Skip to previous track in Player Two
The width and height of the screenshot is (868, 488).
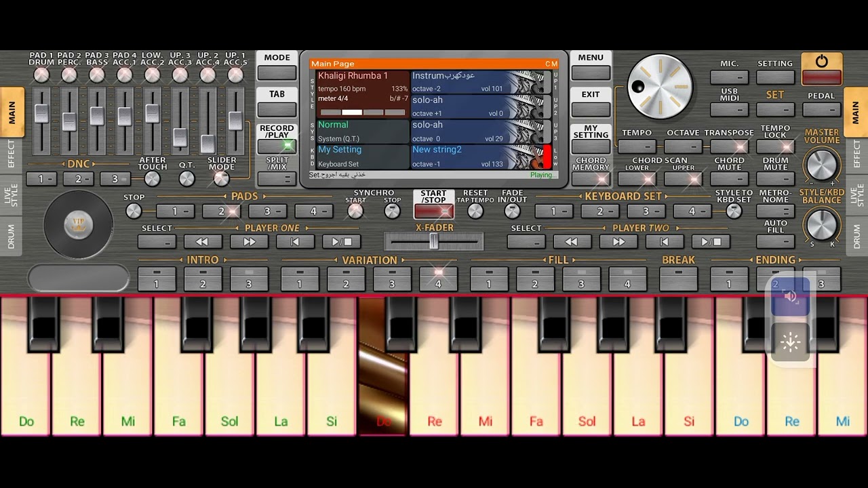pos(665,241)
